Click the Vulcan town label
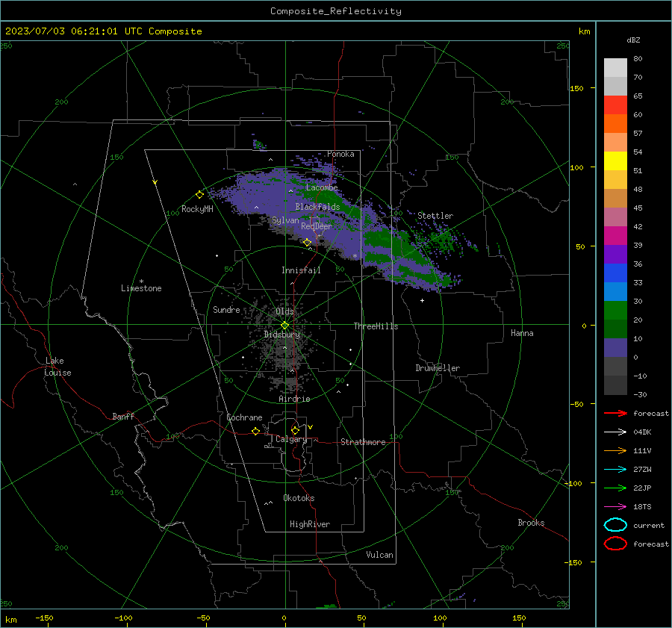This screenshot has width=672, height=628. click(x=379, y=555)
